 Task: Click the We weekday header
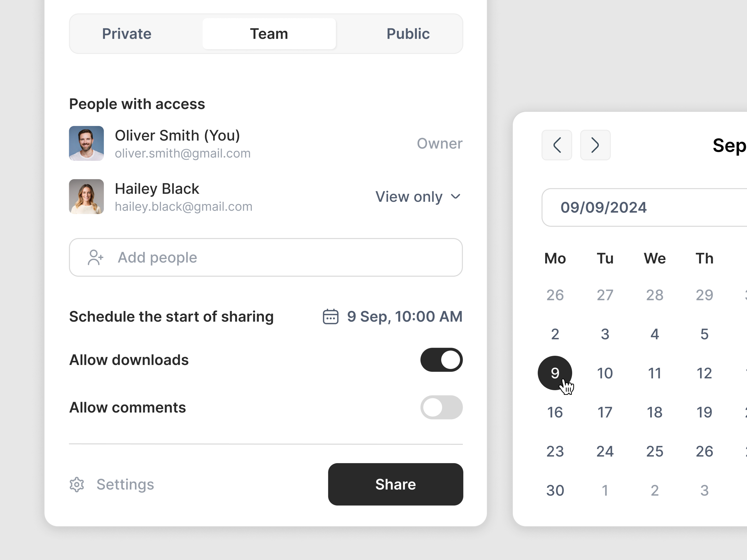(x=655, y=259)
